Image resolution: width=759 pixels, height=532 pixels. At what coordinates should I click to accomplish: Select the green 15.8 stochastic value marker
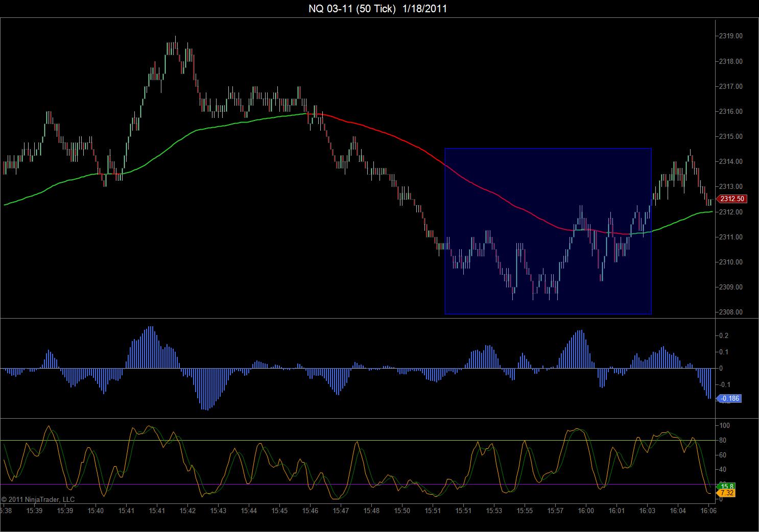click(727, 486)
